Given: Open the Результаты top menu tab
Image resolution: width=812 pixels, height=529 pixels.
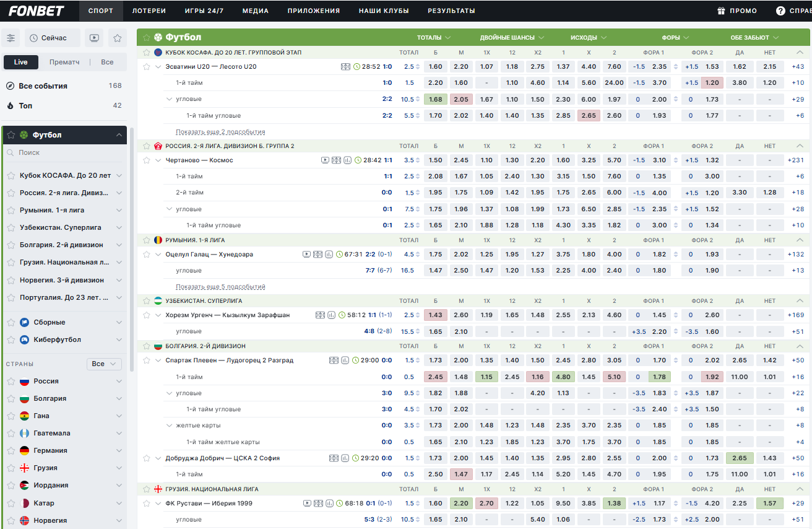Looking at the screenshot, I should (x=451, y=11).
